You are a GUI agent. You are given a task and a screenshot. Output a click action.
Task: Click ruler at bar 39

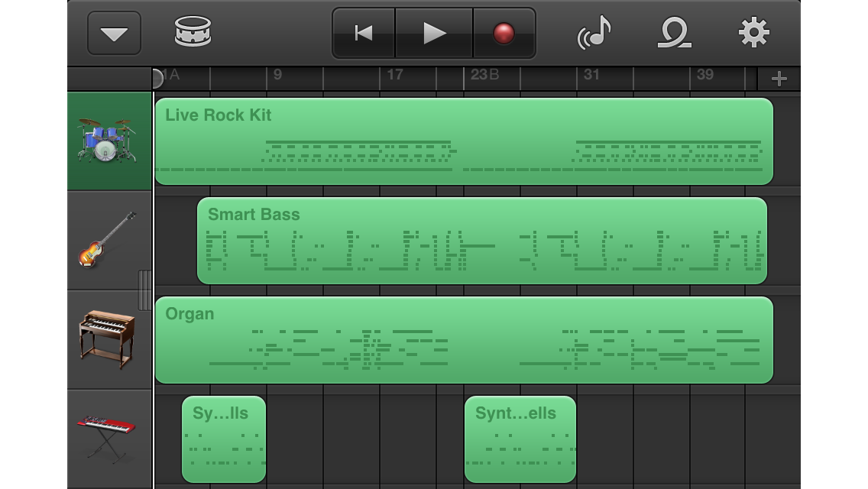704,75
